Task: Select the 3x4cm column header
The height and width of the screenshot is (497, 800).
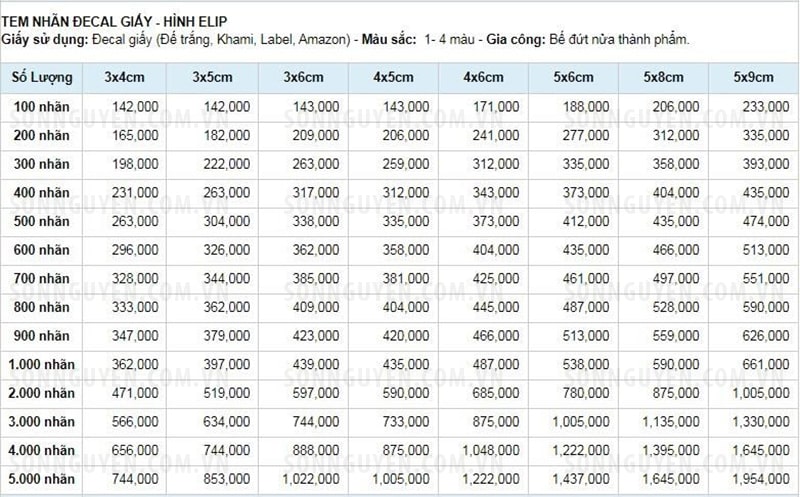Action: click(124, 78)
